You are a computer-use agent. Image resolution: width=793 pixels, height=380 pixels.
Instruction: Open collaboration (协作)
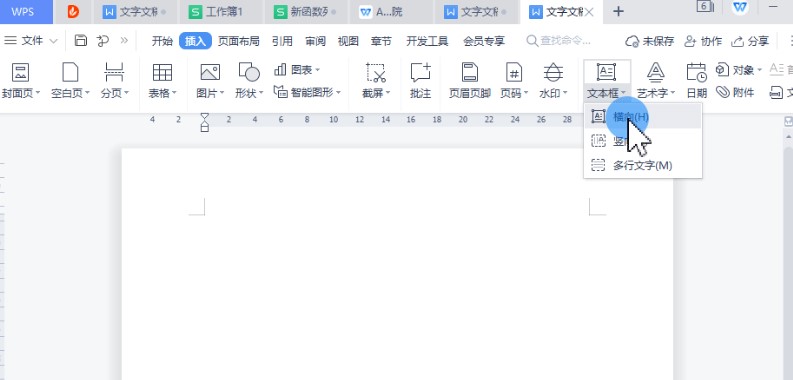[x=703, y=41]
